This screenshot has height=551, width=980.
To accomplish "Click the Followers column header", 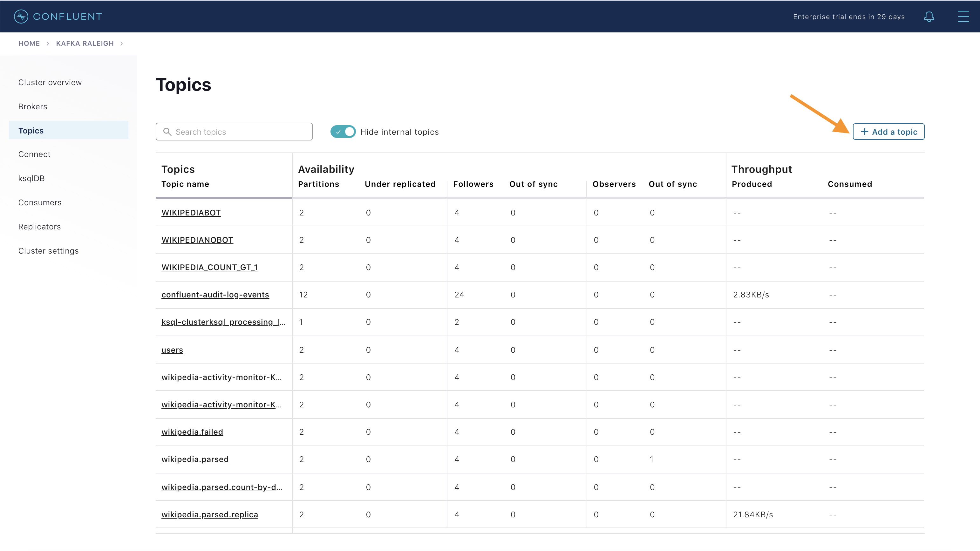I will pos(473,184).
